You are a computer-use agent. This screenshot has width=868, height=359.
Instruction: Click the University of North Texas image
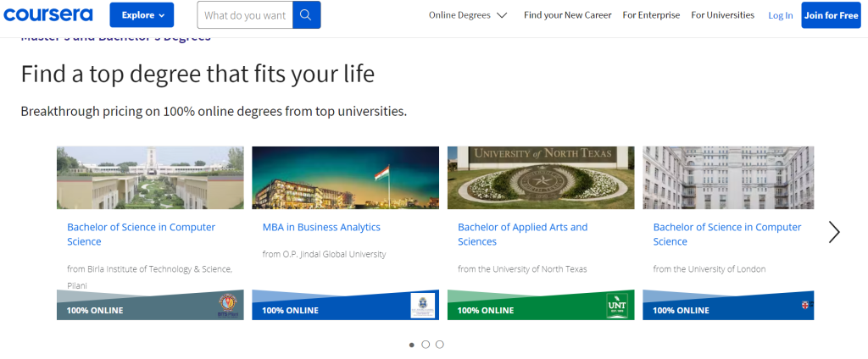click(x=540, y=178)
